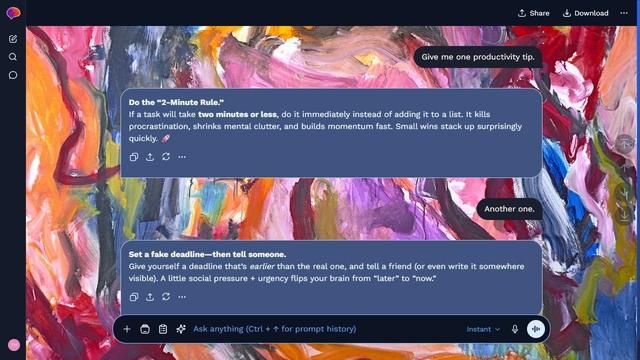
Task: Click the store-like icon in prompt bar
Action: pyautogui.click(x=145, y=329)
